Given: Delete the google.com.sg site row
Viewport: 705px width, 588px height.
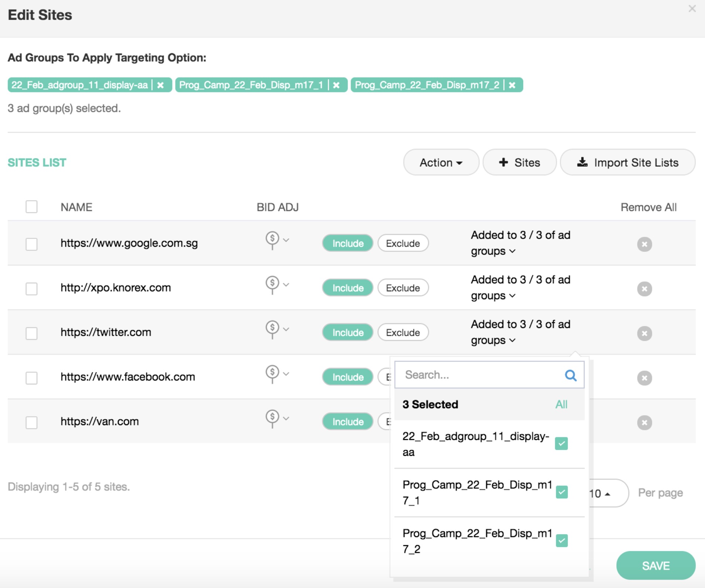Looking at the screenshot, I should tap(644, 244).
